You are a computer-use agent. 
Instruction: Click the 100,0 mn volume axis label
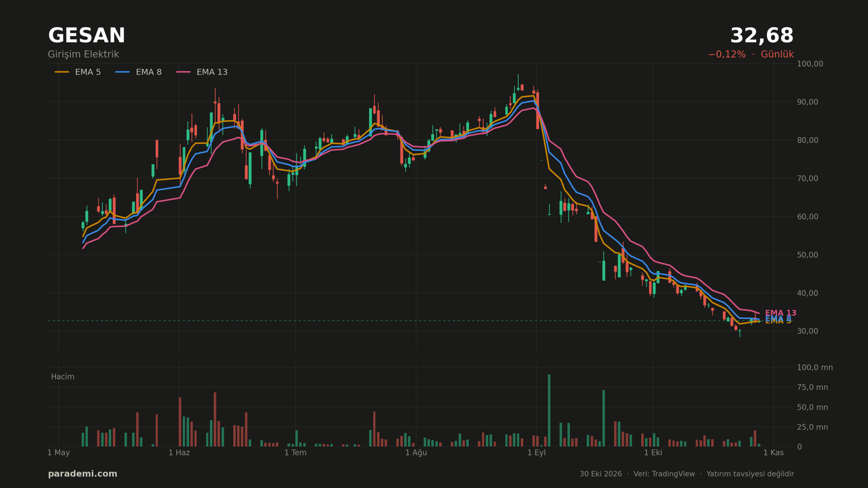(x=814, y=367)
